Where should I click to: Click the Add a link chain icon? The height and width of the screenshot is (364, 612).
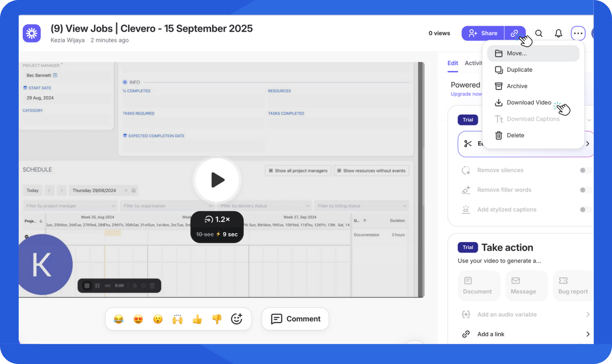tap(466, 334)
